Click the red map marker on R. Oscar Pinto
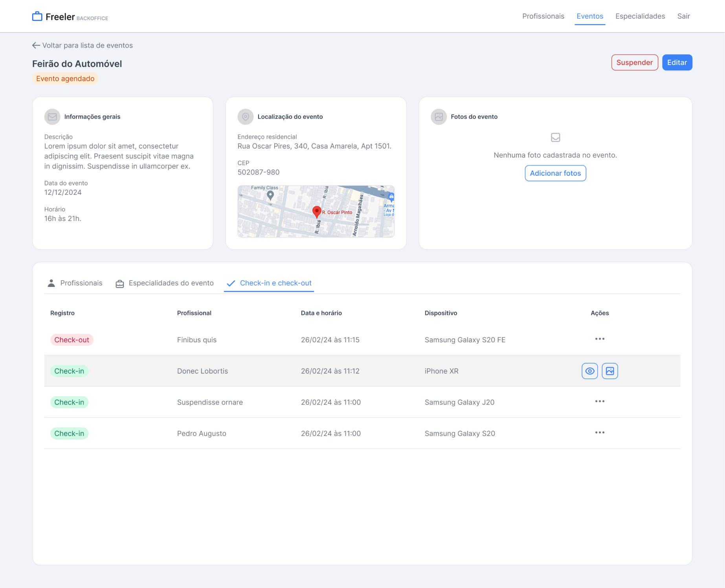This screenshot has width=725, height=588. pyautogui.click(x=317, y=212)
